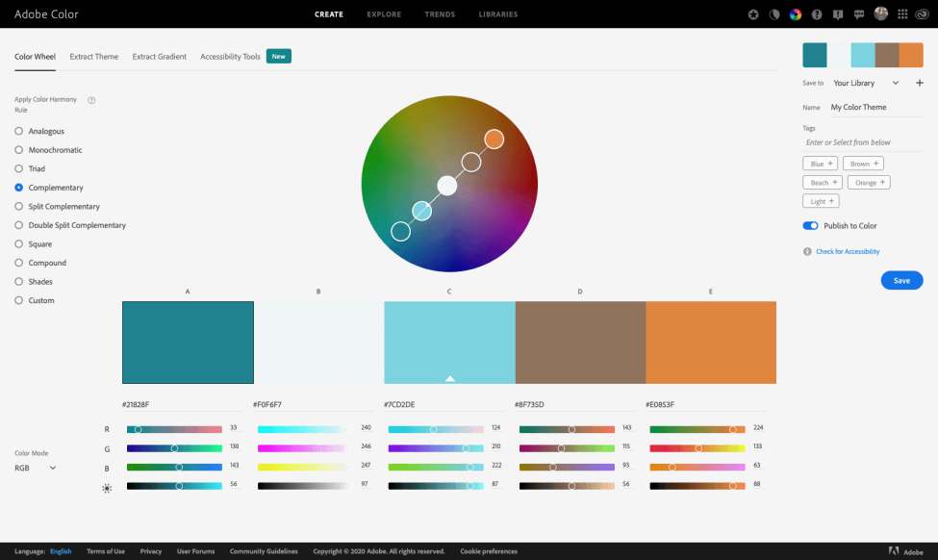
Task: Open the Cookie preferences footer link
Action: click(x=489, y=551)
